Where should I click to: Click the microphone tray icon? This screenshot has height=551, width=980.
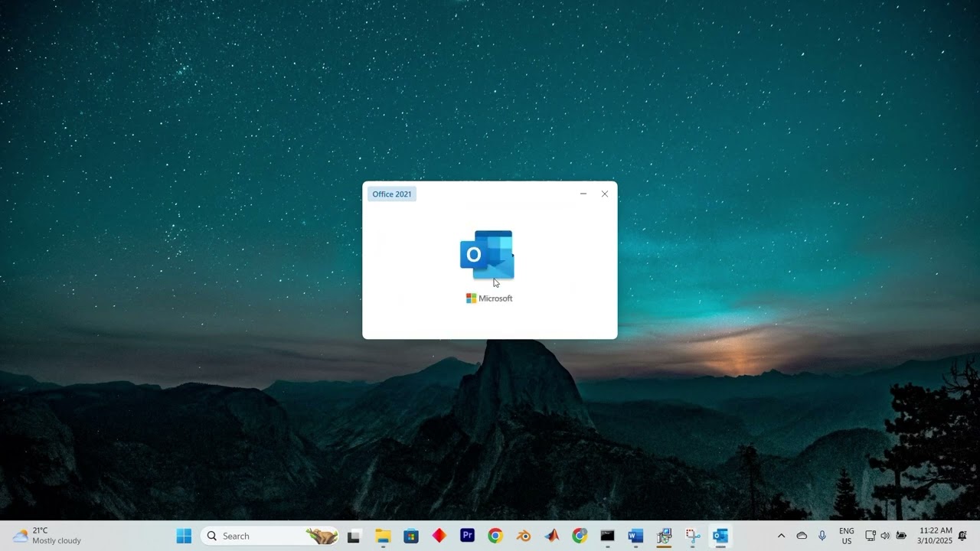[x=822, y=536]
